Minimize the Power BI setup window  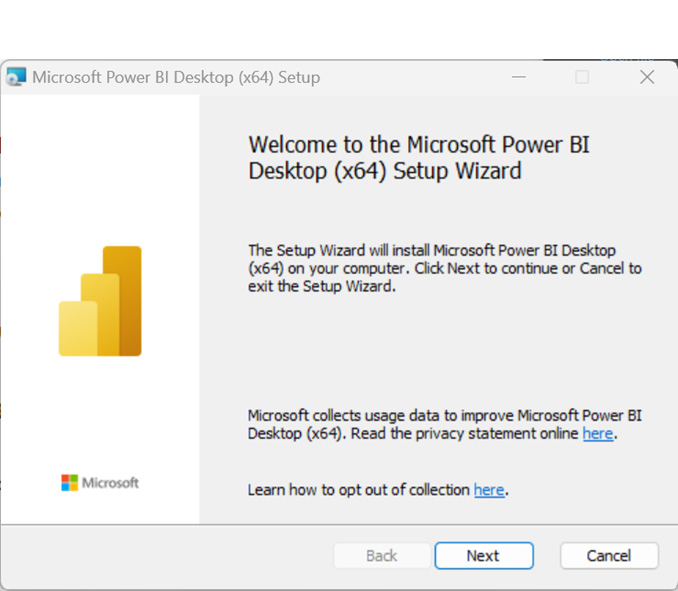click(518, 77)
